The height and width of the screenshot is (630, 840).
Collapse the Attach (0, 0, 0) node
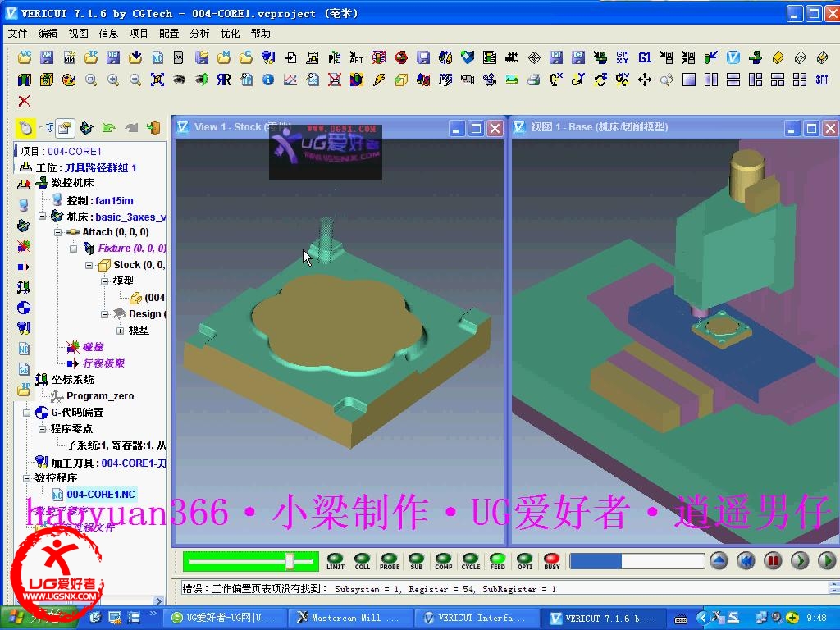click(x=58, y=232)
